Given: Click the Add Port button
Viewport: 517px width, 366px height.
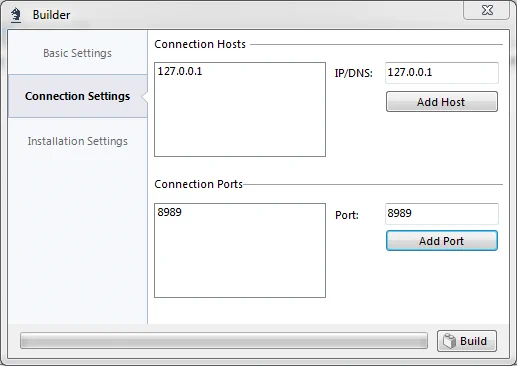Looking at the screenshot, I should tap(442, 241).
